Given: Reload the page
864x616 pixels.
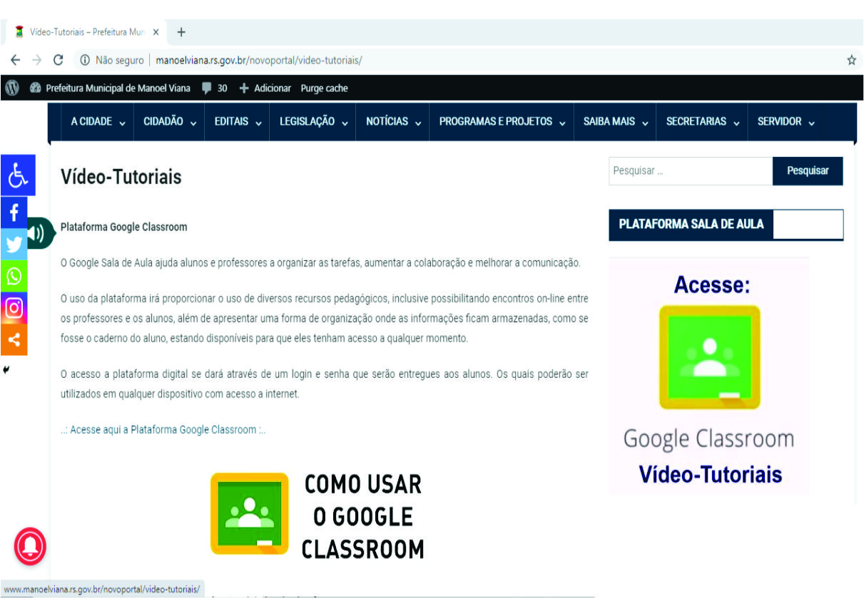Looking at the screenshot, I should [x=59, y=61].
